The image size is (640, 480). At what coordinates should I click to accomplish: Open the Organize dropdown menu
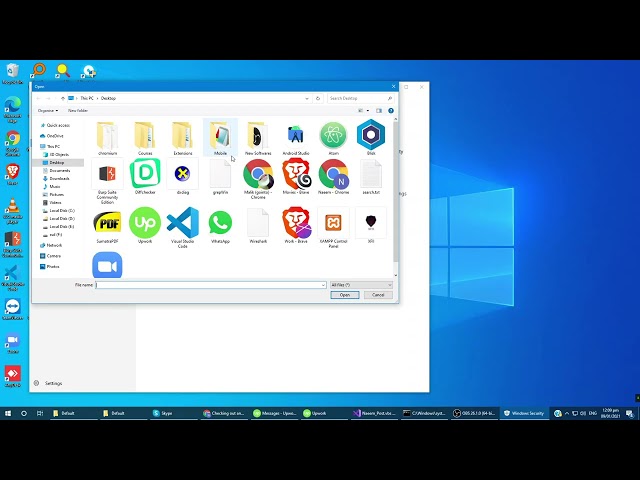tap(48, 111)
